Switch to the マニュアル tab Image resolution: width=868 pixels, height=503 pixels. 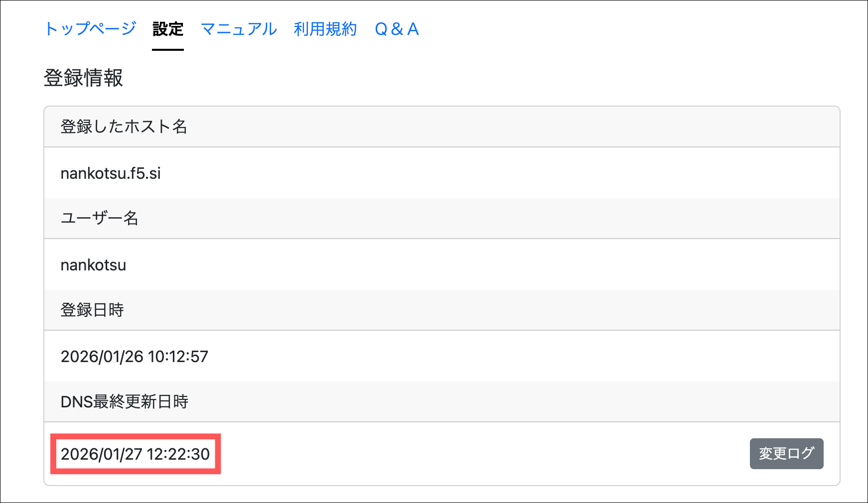239,29
